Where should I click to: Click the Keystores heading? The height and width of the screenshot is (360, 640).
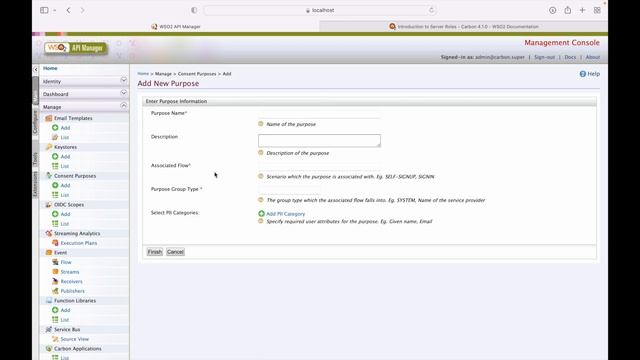65,147
